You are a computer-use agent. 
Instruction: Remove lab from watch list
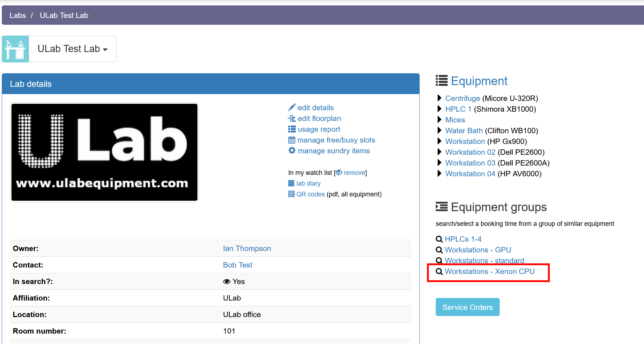pos(354,172)
